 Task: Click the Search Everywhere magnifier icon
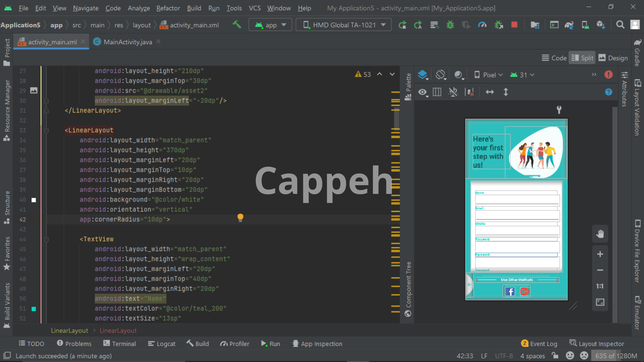click(620, 25)
